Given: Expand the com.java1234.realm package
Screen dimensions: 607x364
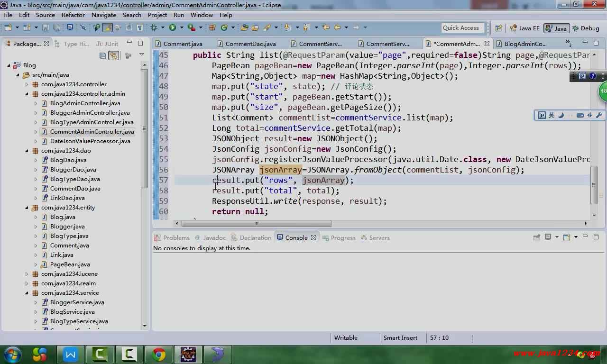Looking at the screenshot, I should pyautogui.click(x=27, y=283).
